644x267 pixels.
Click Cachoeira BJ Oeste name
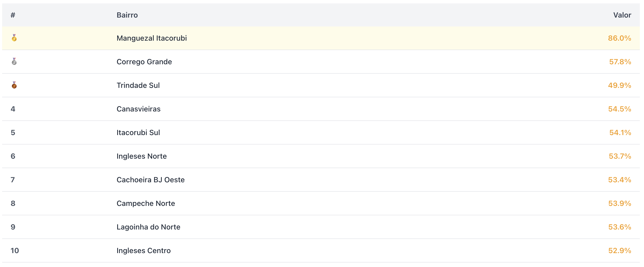(x=151, y=180)
